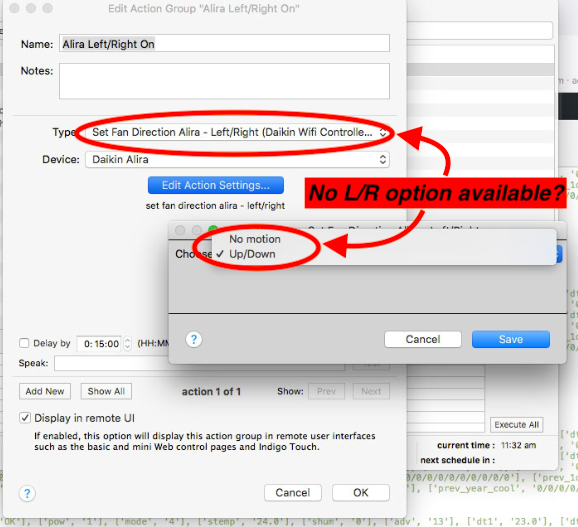
Task: Click the "next schedule in :" label
Action: 457,460
